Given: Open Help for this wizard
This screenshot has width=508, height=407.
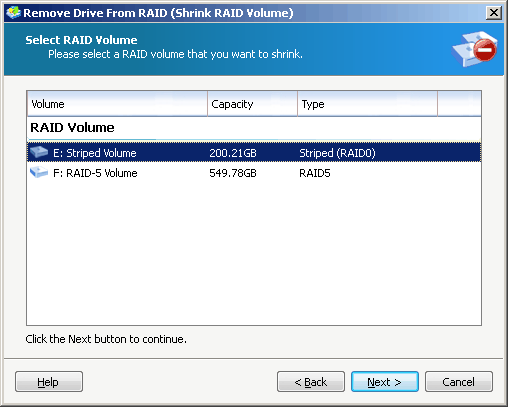Looking at the screenshot, I should [x=49, y=382].
